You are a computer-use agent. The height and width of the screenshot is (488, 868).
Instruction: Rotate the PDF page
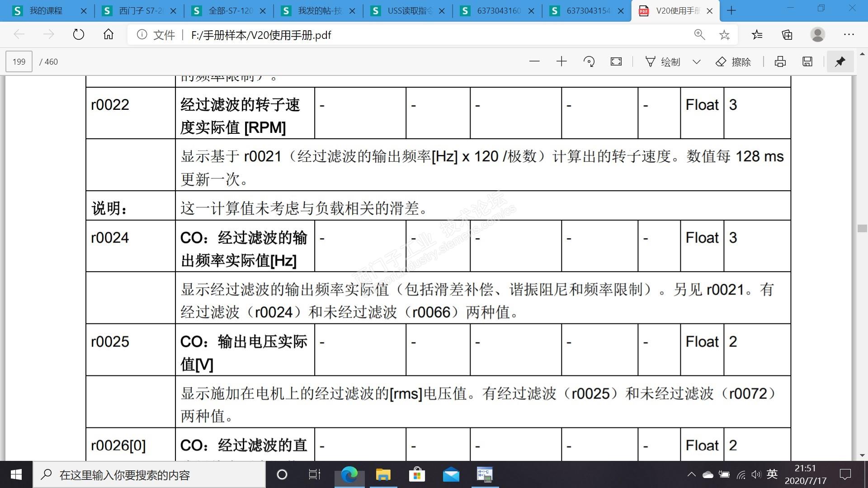589,61
